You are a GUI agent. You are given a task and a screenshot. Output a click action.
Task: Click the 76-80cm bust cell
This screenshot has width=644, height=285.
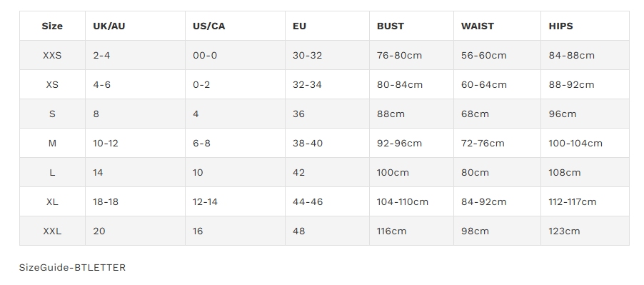point(399,56)
